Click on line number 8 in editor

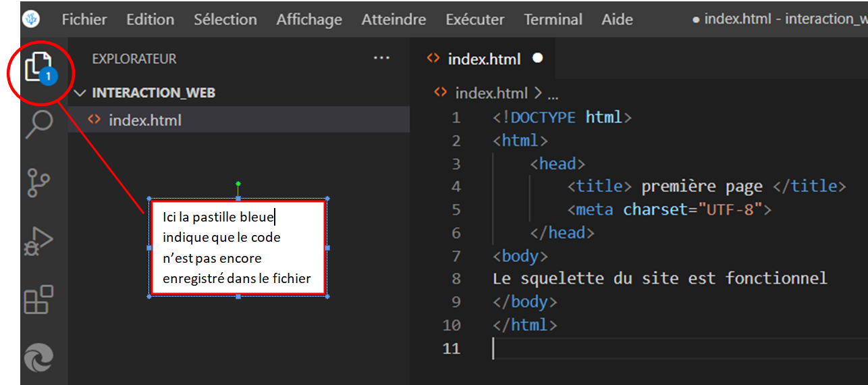[x=456, y=279]
